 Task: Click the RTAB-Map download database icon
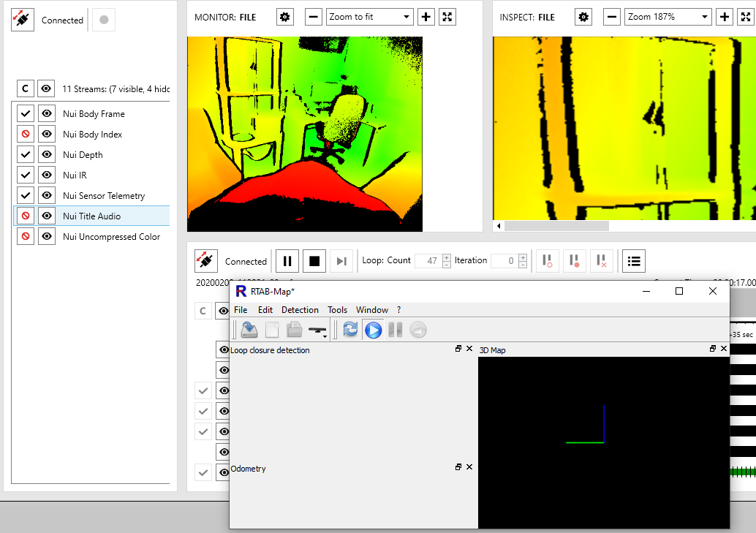(249, 330)
